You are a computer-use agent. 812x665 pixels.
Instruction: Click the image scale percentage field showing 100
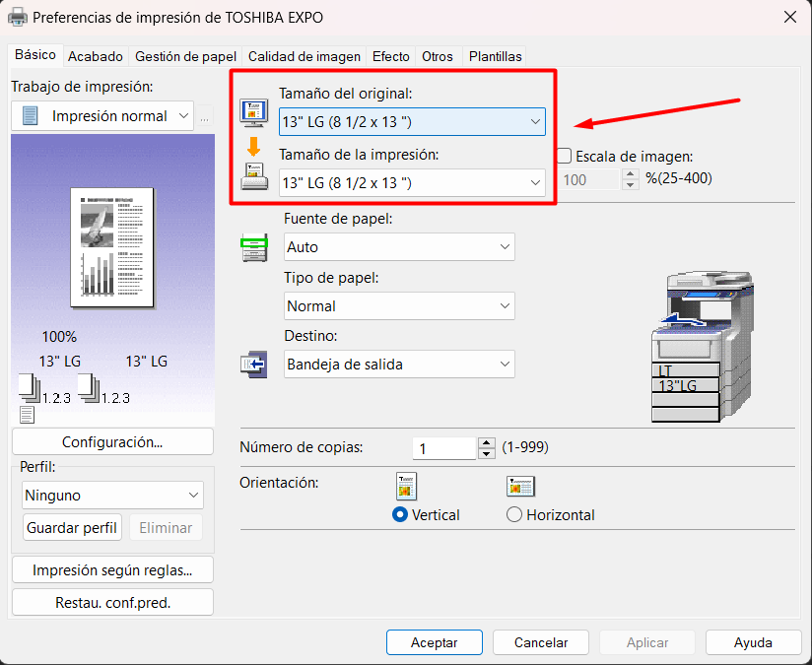[589, 179]
